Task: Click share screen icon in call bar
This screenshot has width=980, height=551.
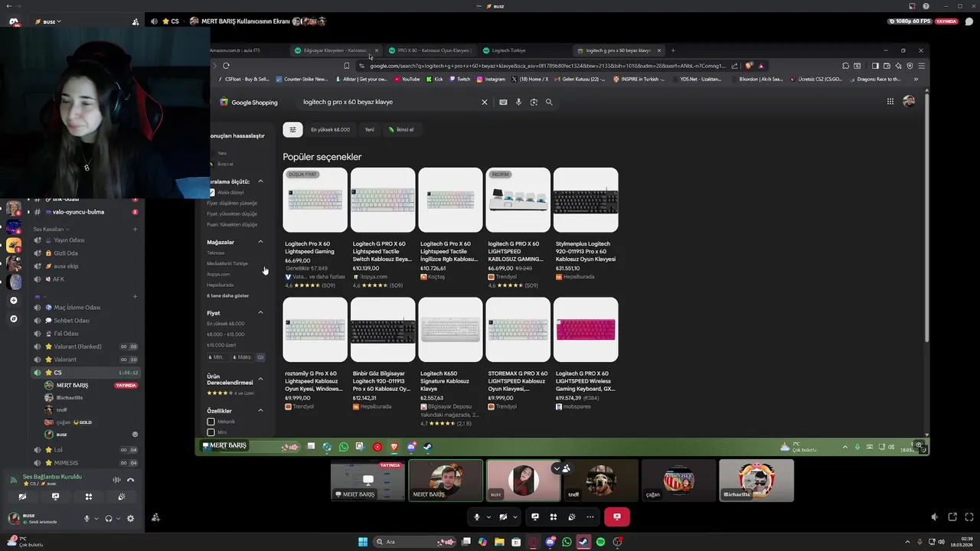Action: (x=535, y=517)
